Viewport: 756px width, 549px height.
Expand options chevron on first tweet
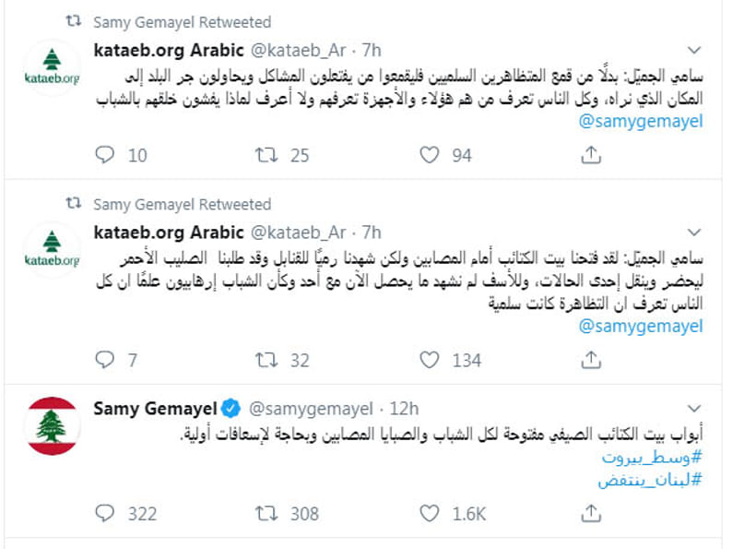tap(694, 50)
